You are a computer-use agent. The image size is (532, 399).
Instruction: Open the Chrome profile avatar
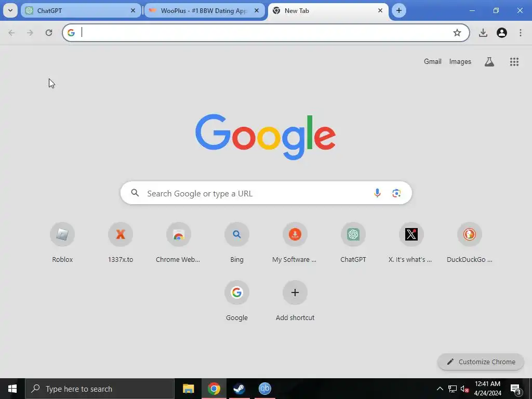[502, 33]
